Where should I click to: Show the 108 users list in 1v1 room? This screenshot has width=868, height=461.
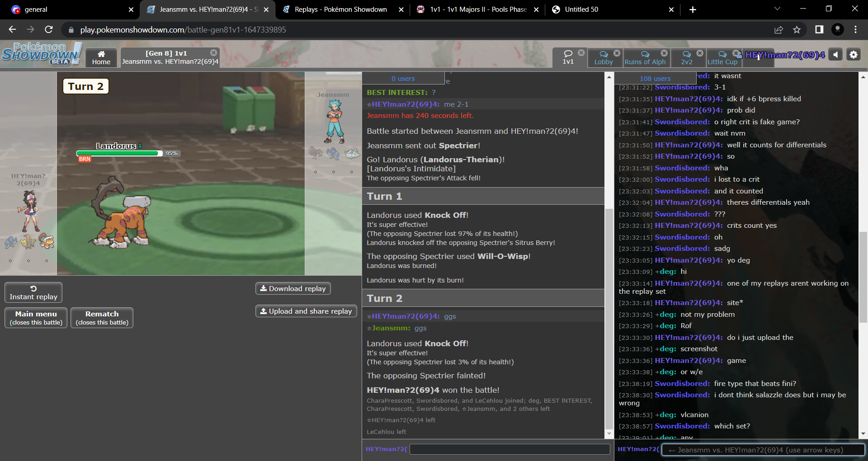pos(655,78)
